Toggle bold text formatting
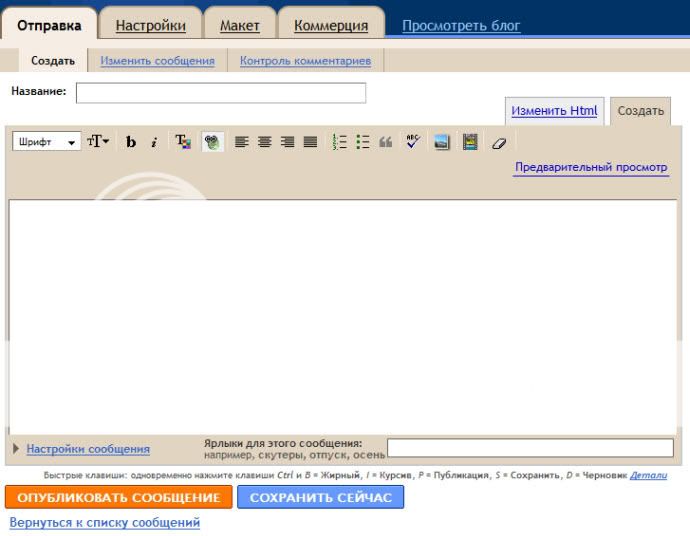690x536 pixels. [131, 143]
